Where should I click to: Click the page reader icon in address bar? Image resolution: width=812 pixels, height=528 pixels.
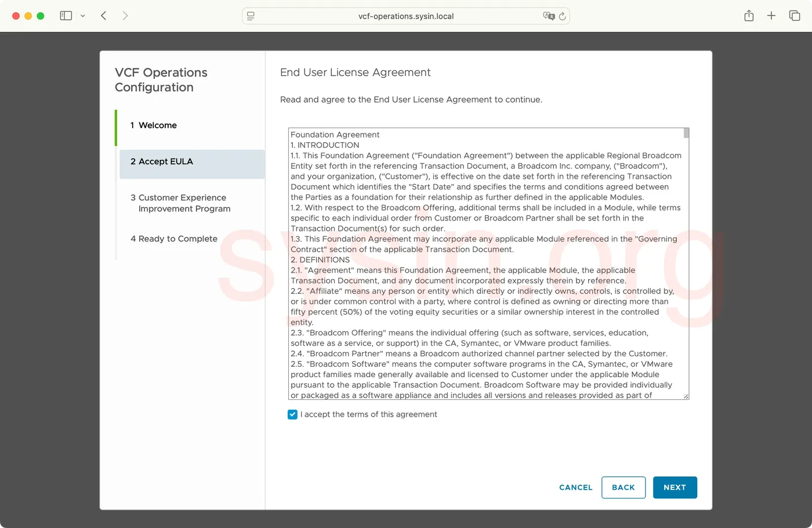(x=251, y=16)
